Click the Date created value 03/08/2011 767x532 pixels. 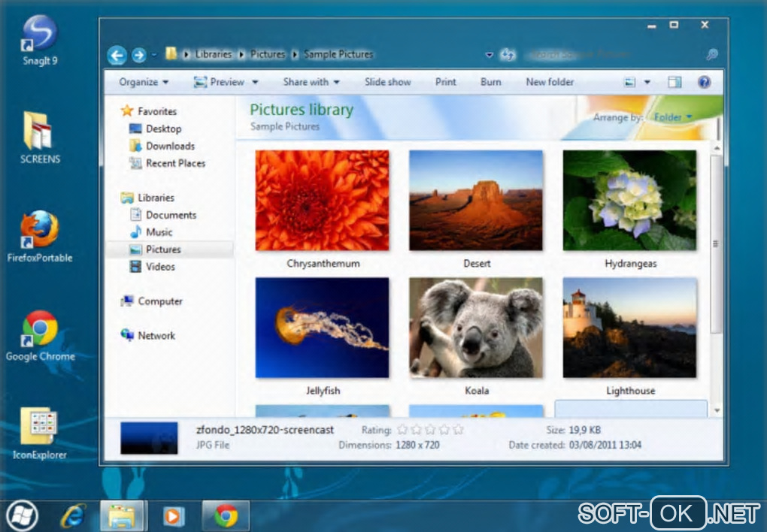(x=605, y=446)
